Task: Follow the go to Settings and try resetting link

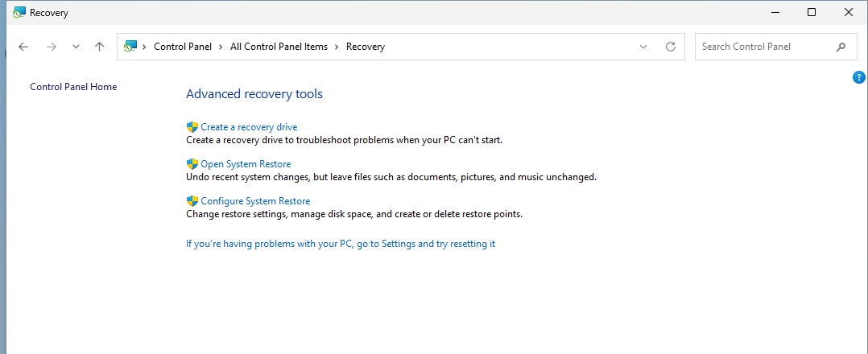Action: point(341,244)
